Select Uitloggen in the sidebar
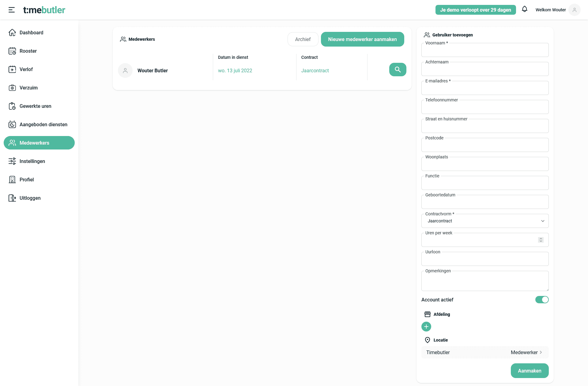 coord(39,198)
